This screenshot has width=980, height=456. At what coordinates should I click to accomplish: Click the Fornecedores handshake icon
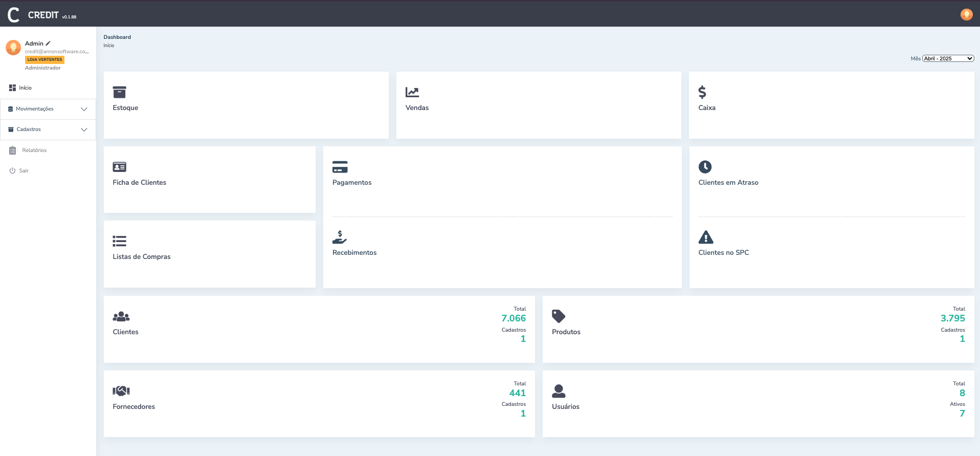(x=121, y=391)
